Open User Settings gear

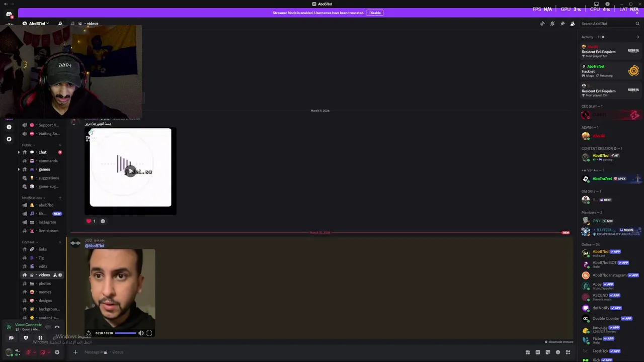pos(57,352)
